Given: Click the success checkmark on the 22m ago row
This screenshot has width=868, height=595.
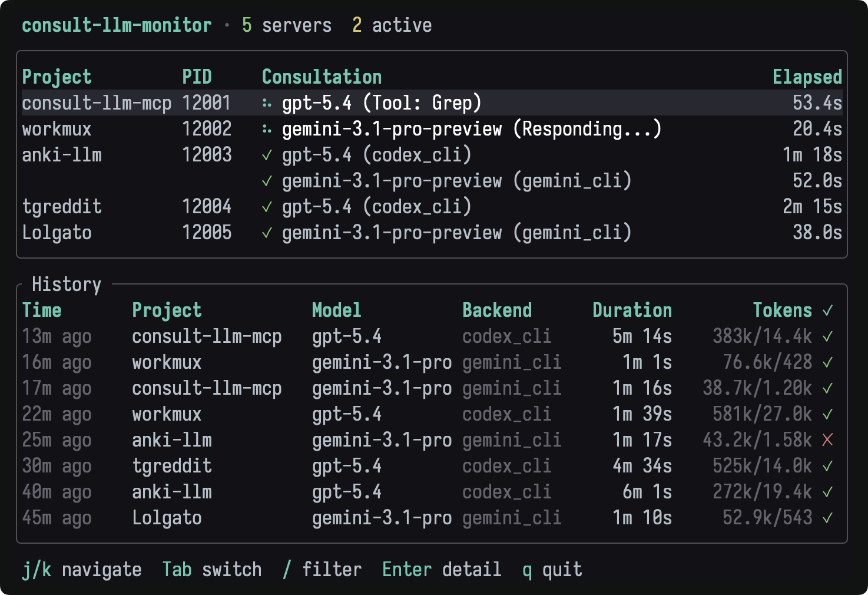Looking at the screenshot, I should coord(828,414).
